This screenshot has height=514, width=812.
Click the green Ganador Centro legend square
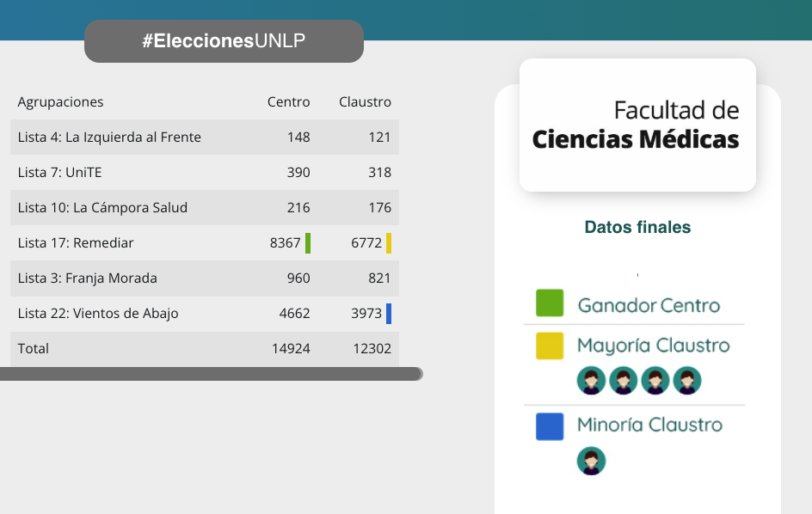point(550,303)
